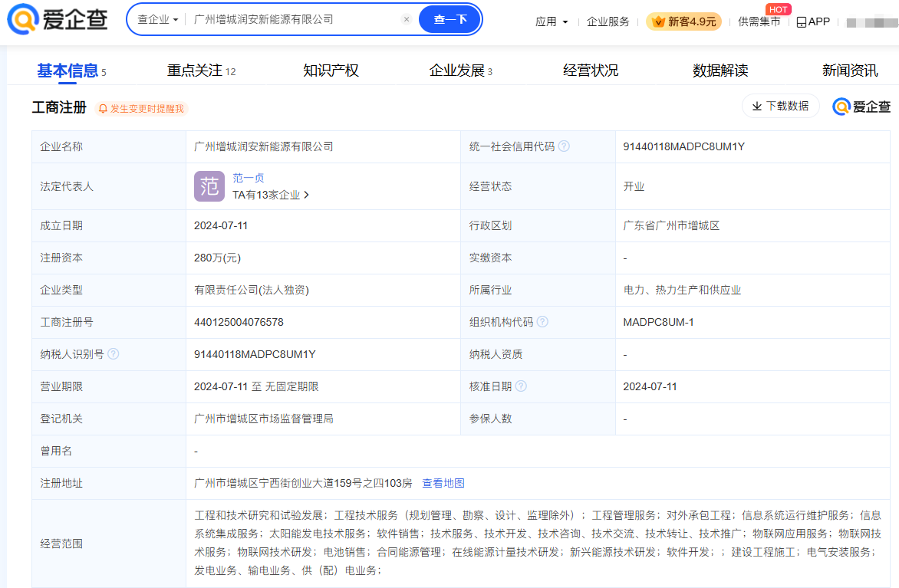Image resolution: width=899 pixels, height=588 pixels.
Task: Open legal representative 范一贞 link
Action: [x=249, y=178]
